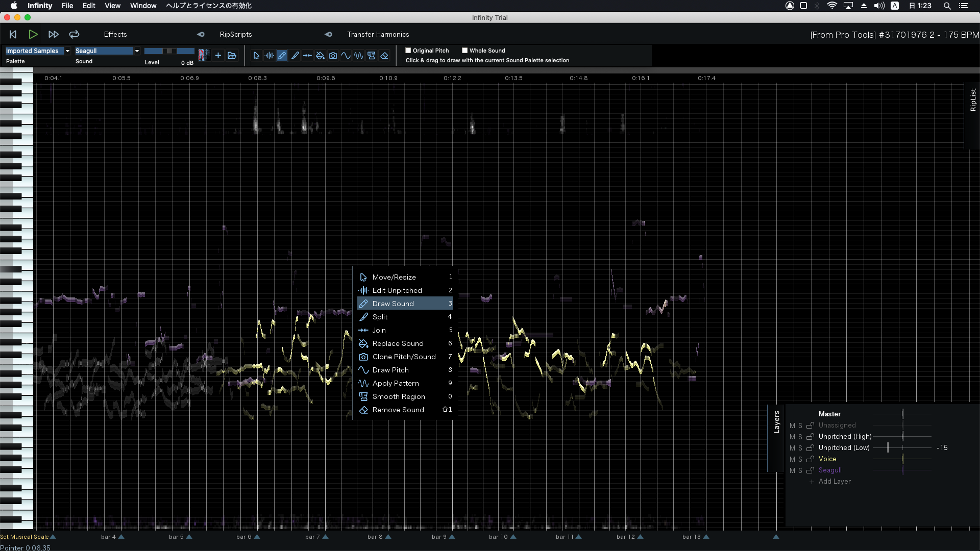Select the Apply Pattern wave tool in toolbar
The image size is (980, 551).
click(358, 56)
